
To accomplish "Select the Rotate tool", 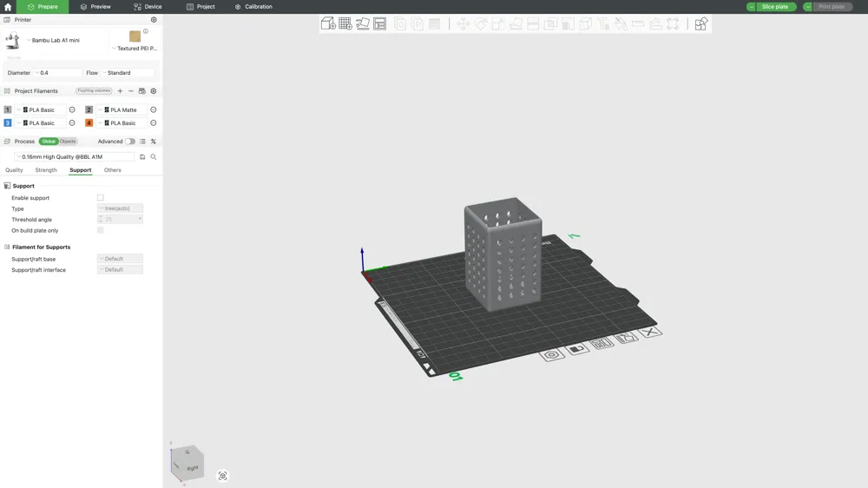I will coord(481,23).
